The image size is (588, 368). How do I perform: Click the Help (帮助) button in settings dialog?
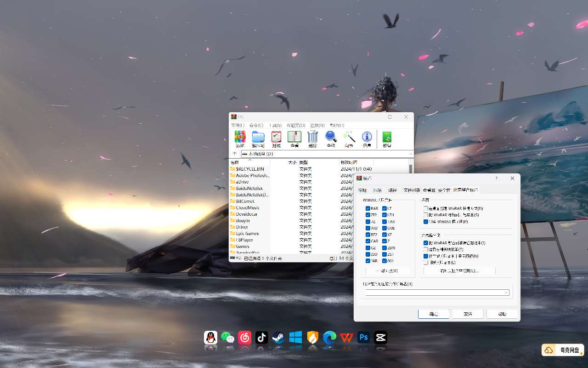click(x=502, y=314)
